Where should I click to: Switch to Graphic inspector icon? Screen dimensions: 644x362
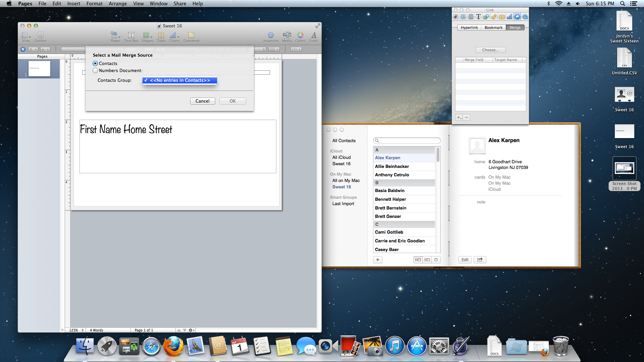[x=486, y=17]
